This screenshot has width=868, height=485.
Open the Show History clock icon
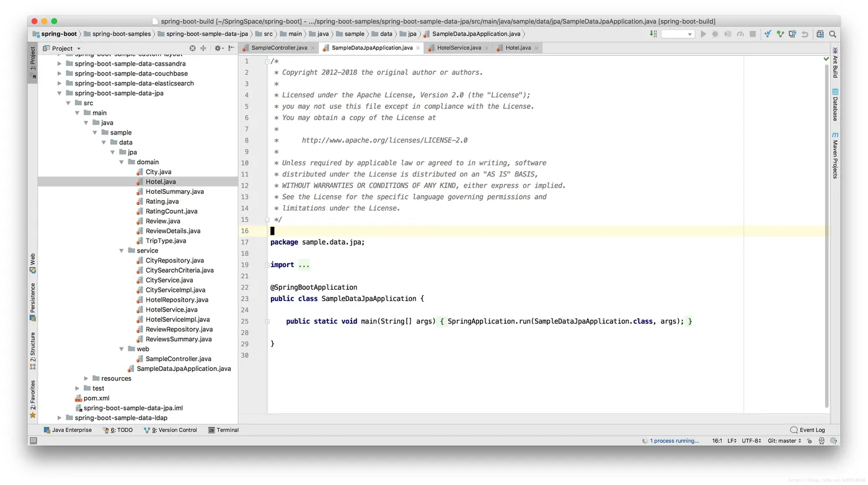click(792, 34)
